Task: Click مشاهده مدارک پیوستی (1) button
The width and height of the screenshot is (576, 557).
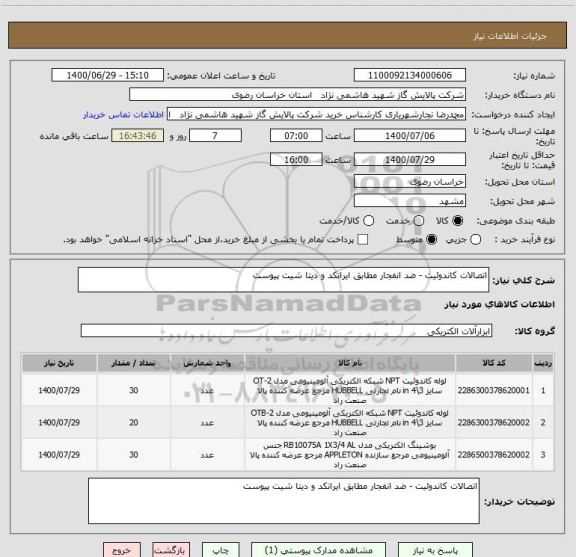Action: (x=318, y=550)
